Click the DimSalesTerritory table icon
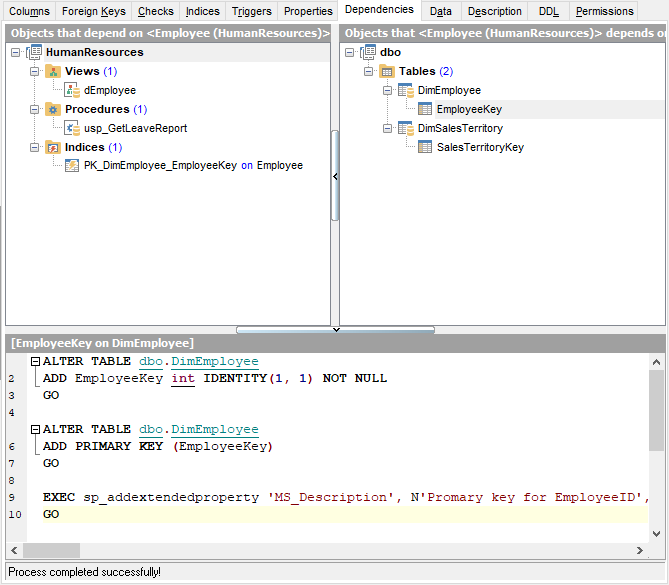Viewport: 669px width, 585px height. (x=405, y=128)
